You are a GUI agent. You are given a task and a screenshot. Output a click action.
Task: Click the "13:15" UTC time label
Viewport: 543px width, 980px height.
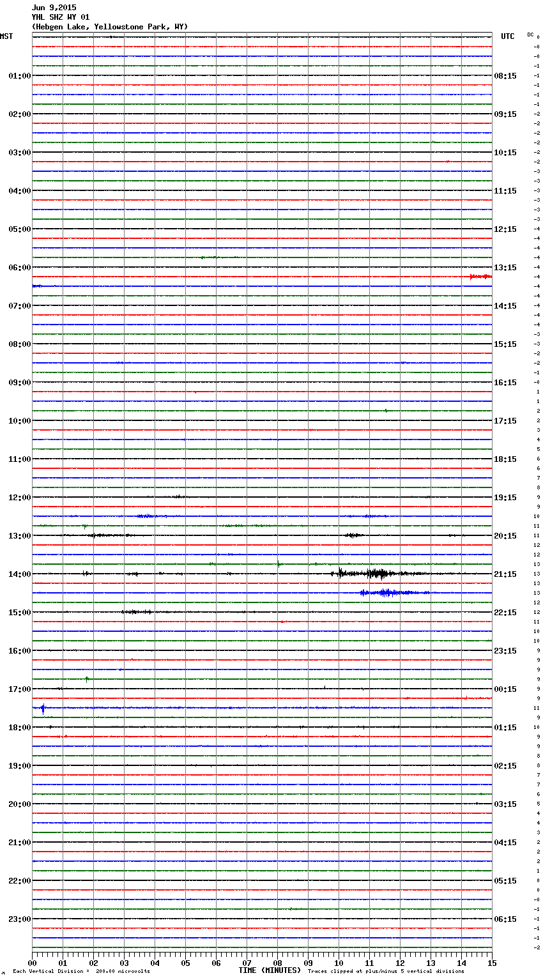pyautogui.click(x=505, y=268)
